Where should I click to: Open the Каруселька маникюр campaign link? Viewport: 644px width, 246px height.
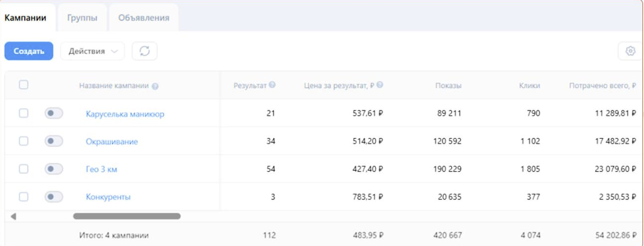tap(125, 114)
